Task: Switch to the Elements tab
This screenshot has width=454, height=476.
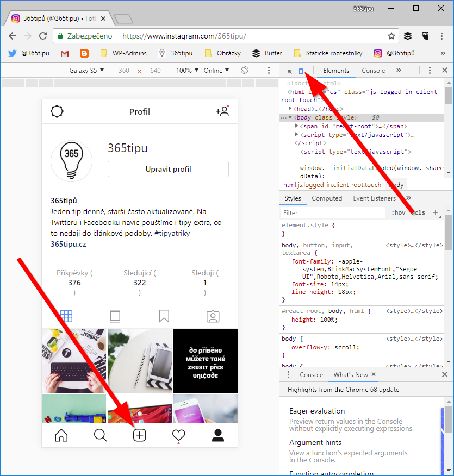Action: pyautogui.click(x=336, y=71)
